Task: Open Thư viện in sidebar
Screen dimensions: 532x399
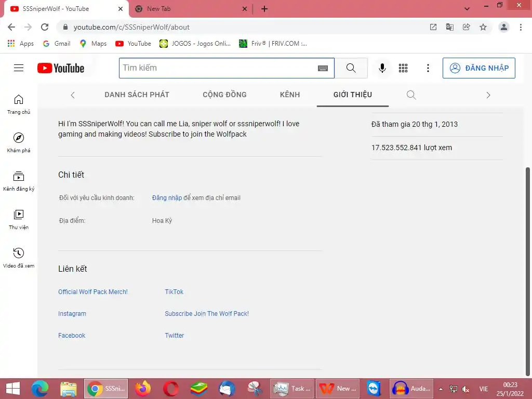Action: click(19, 220)
